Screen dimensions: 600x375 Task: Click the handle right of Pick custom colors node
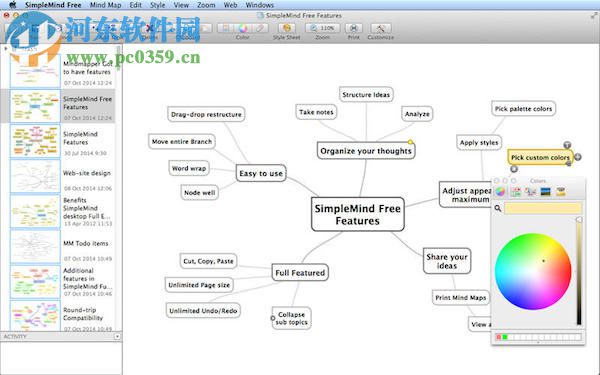pyautogui.click(x=578, y=157)
